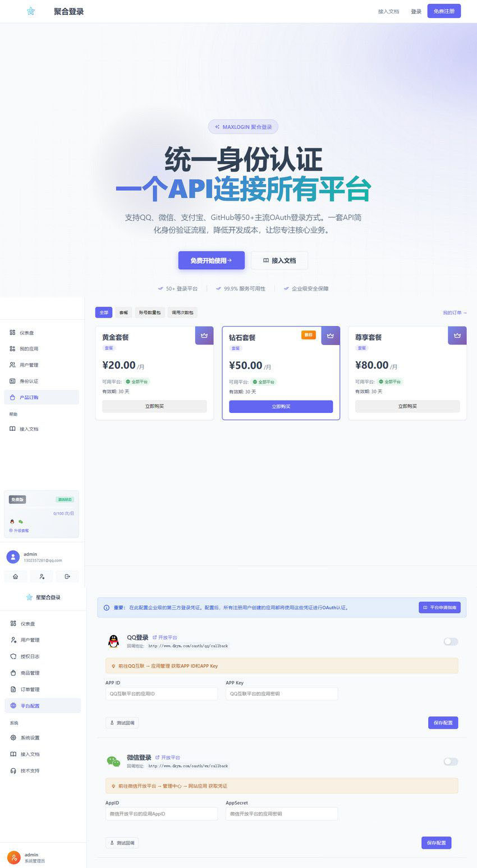
Task: Open 订单管理 in the sidebar
Action: [30, 690]
